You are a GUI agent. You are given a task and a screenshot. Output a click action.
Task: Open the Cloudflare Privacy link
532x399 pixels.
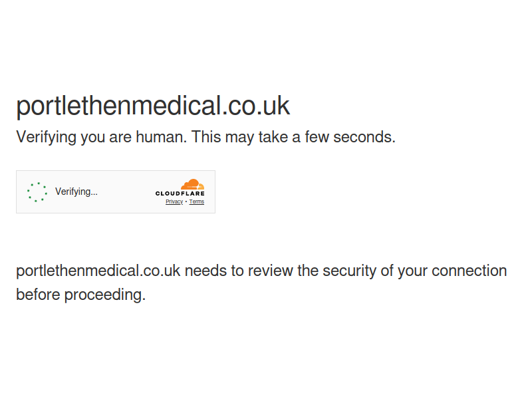click(x=174, y=201)
